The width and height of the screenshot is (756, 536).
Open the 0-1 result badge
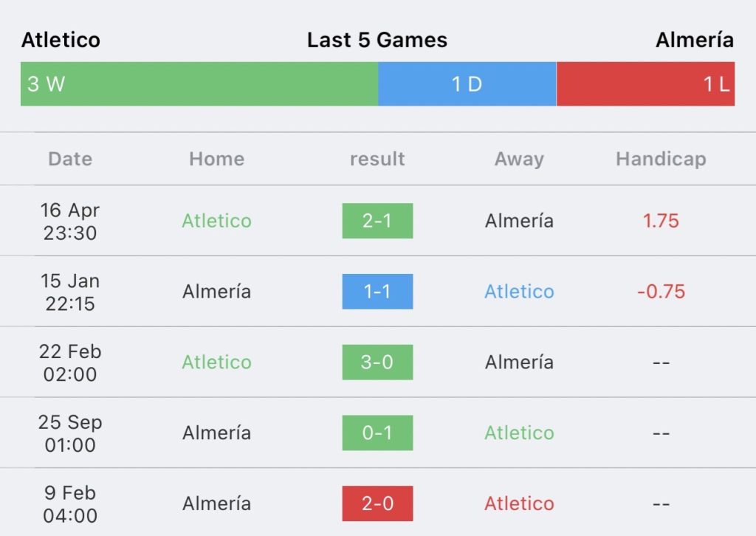(x=377, y=433)
